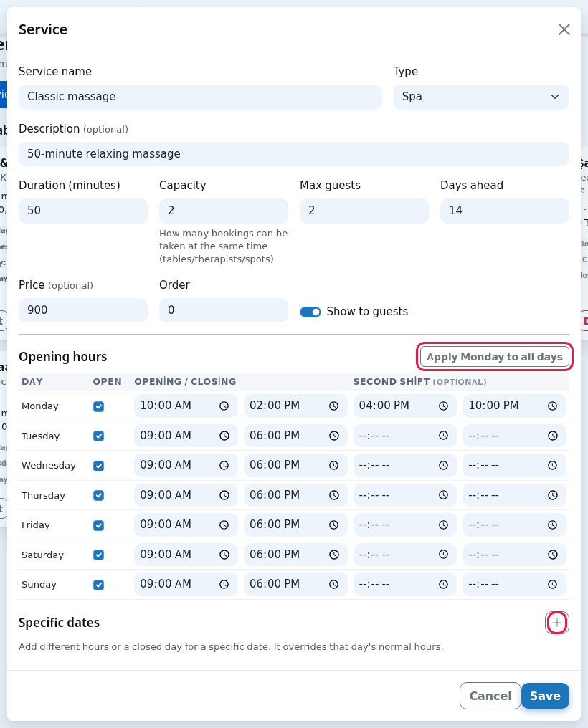
Task: Open clock picker for Monday closing time
Action: [x=333, y=406]
